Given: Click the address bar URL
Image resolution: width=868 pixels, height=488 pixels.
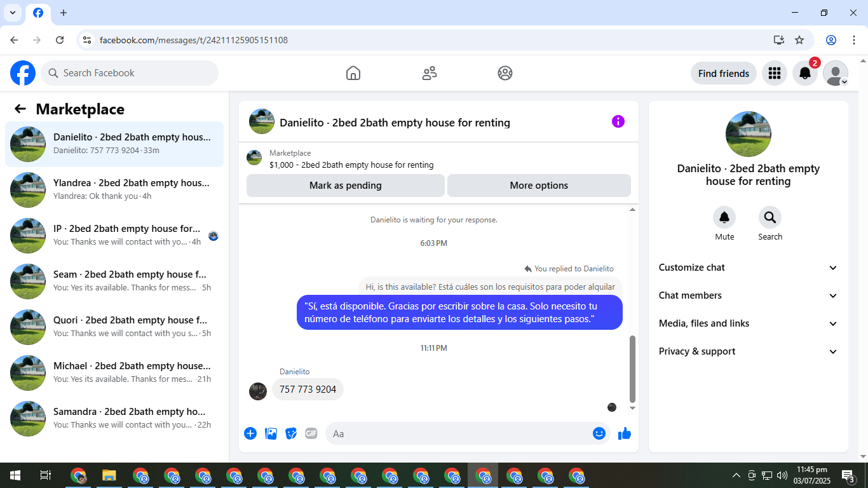Looking at the screenshot, I should (194, 40).
